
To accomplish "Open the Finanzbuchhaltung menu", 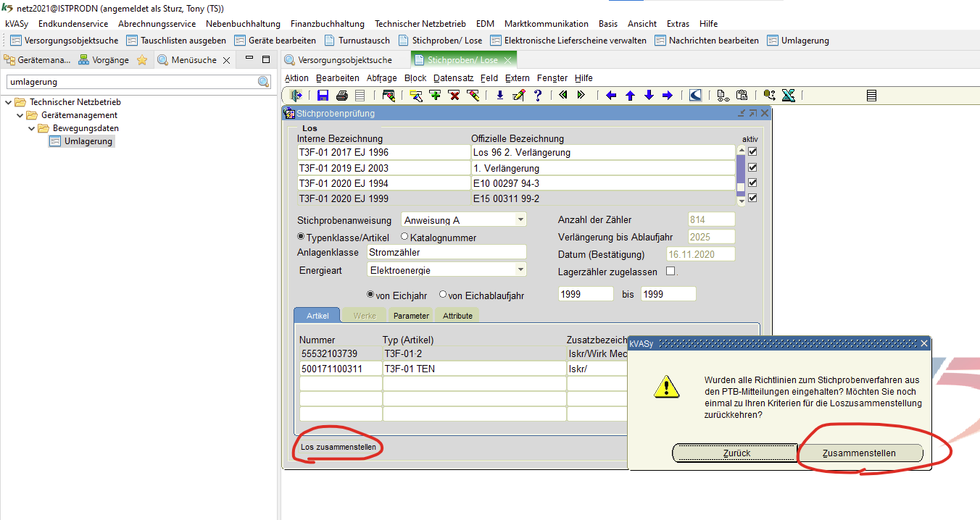I will click(328, 24).
